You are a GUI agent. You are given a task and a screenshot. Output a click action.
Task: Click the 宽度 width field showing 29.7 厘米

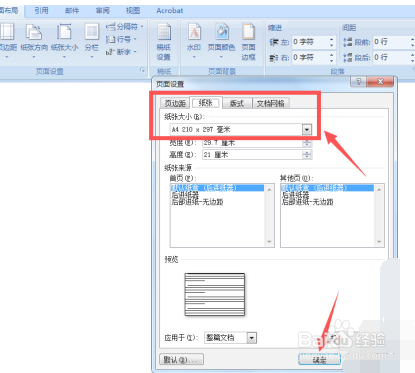click(x=257, y=143)
